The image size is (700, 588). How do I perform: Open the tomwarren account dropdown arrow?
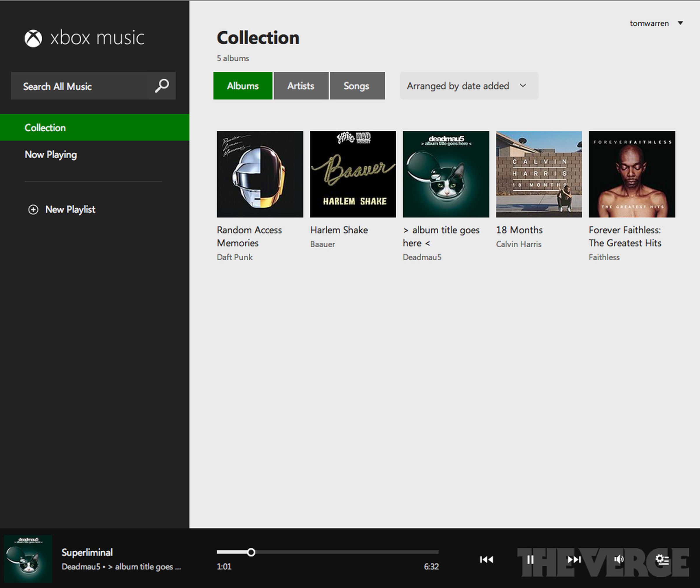(x=680, y=23)
